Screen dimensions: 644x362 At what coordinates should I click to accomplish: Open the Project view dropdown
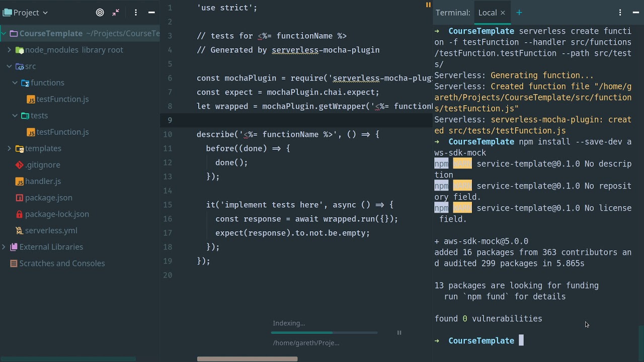click(25, 13)
